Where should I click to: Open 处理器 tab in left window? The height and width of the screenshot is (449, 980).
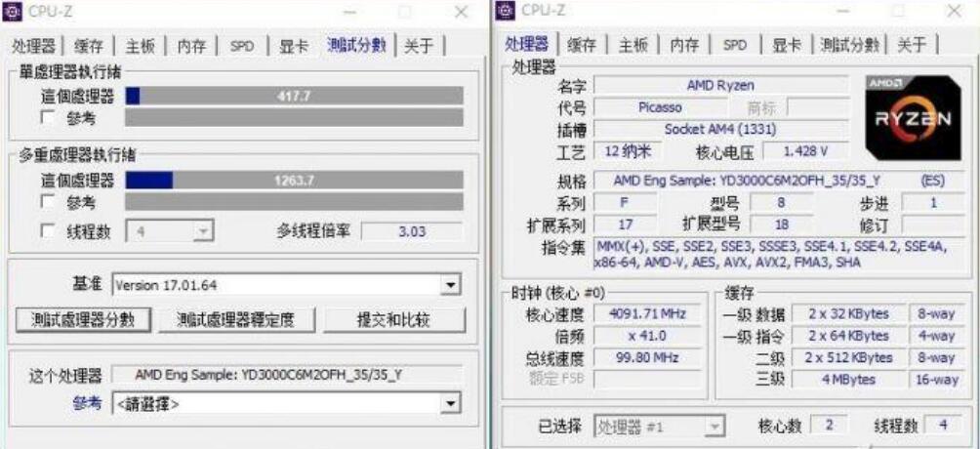pos(34,46)
